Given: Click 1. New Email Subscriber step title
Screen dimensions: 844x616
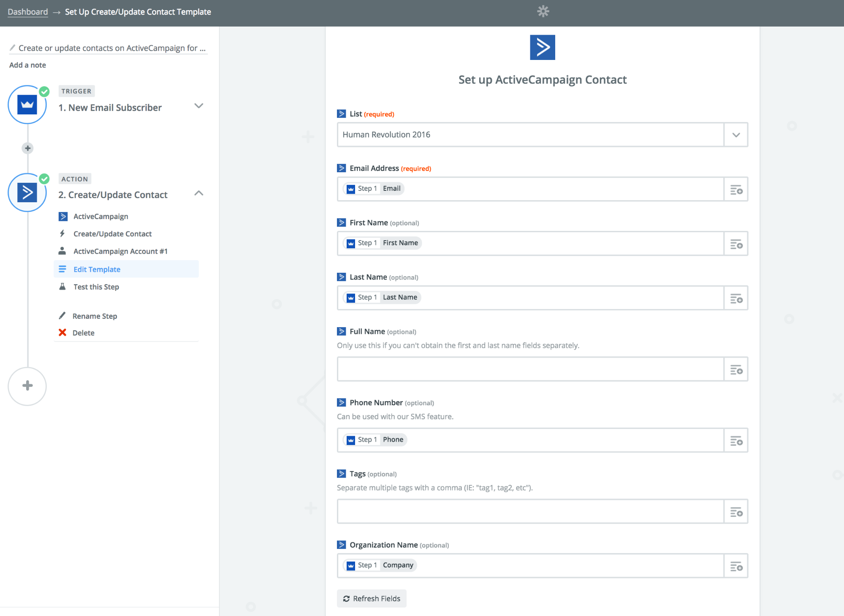Looking at the screenshot, I should pyautogui.click(x=110, y=108).
